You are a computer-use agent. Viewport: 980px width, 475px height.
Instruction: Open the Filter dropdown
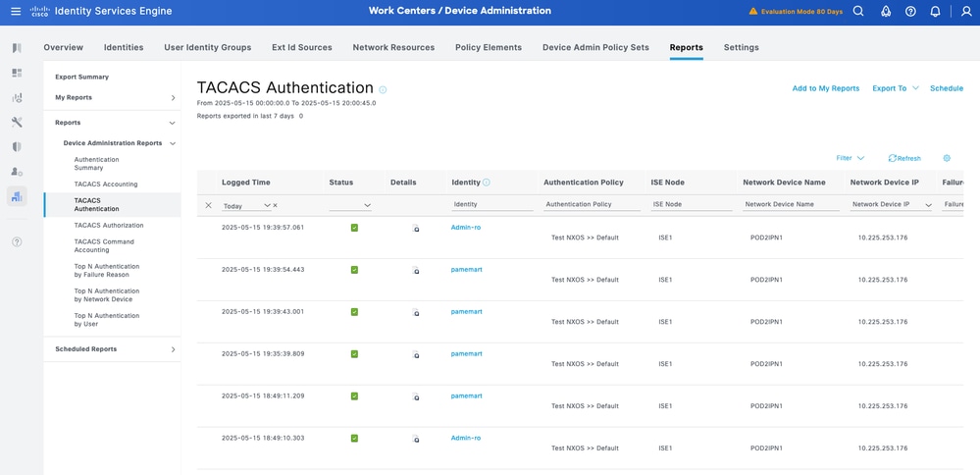click(x=850, y=158)
